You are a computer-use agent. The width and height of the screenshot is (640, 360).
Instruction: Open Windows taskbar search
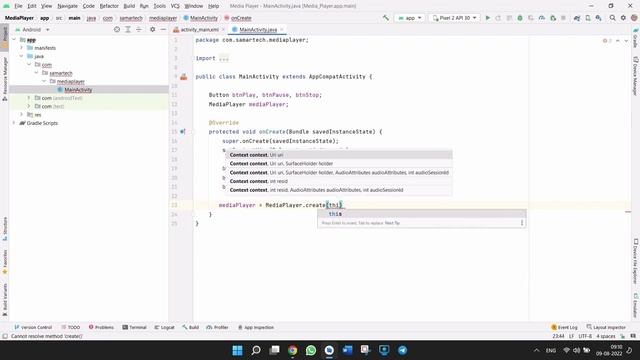click(x=256, y=350)
